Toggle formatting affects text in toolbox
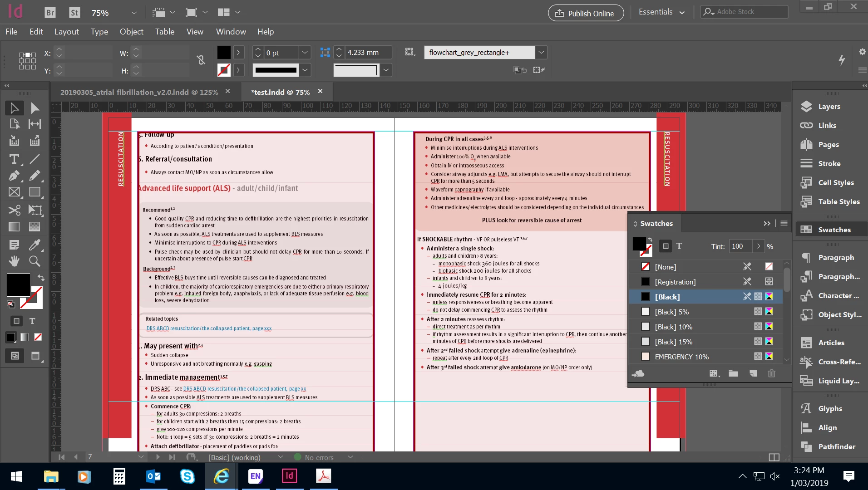 coord(32,321)
